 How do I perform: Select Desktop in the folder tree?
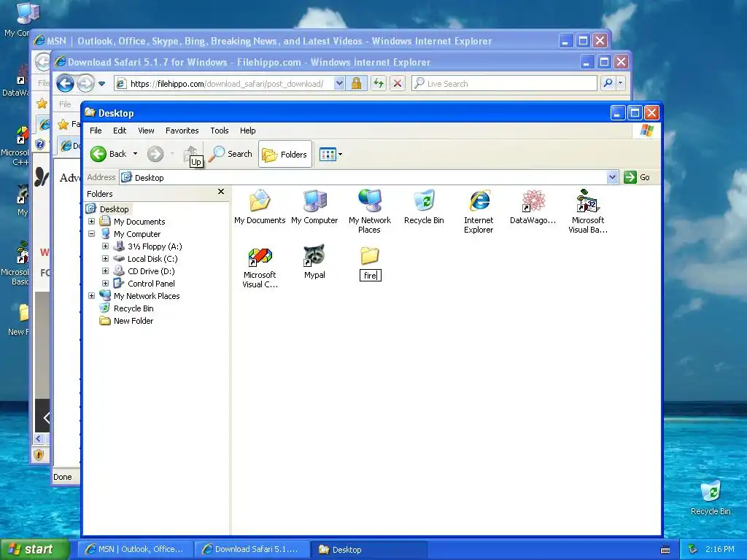(114, 209)
